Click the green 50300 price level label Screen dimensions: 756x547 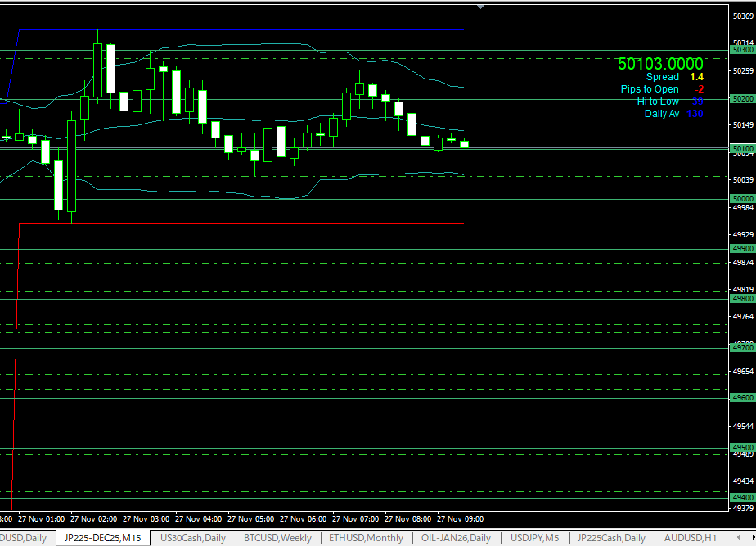tap(742, 50)
